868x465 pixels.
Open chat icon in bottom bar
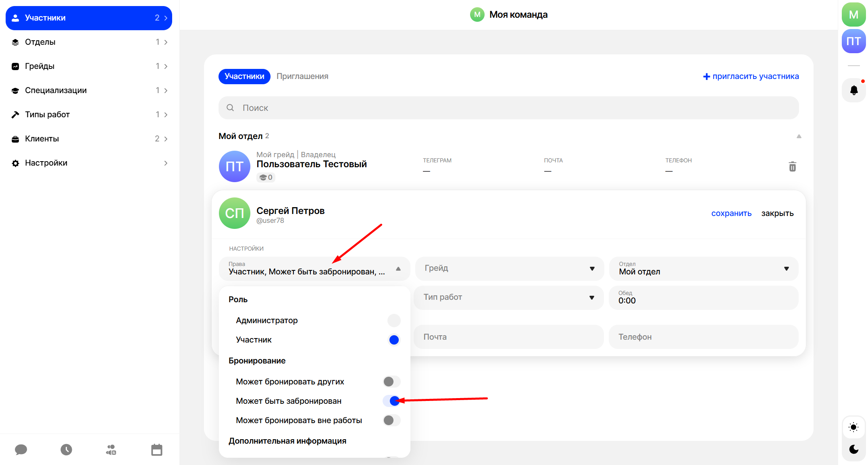21,450
